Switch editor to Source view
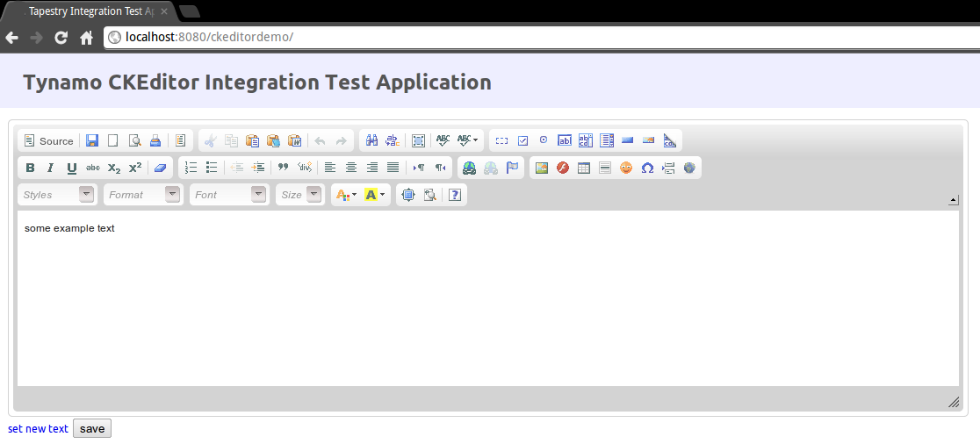This screenshot has height=444, width=980. coord(49,141)
